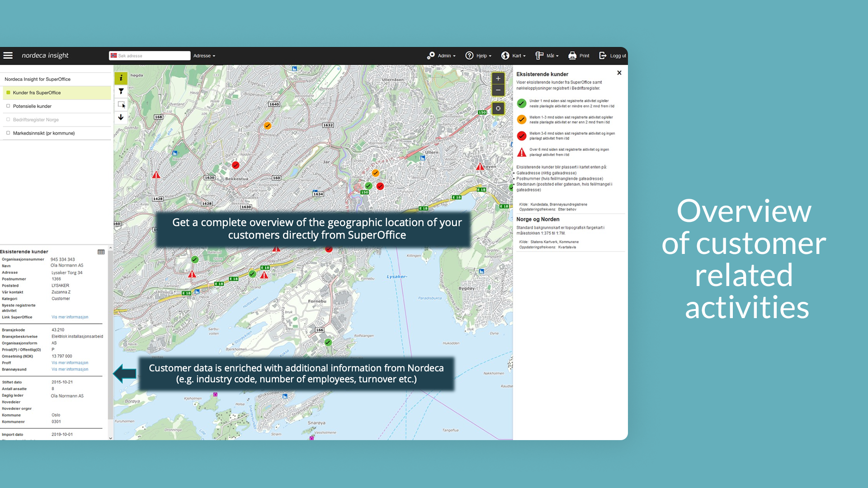Open the Kart dropdown menu
Screen dimensions: 868x488
click(x=514, y=56)
